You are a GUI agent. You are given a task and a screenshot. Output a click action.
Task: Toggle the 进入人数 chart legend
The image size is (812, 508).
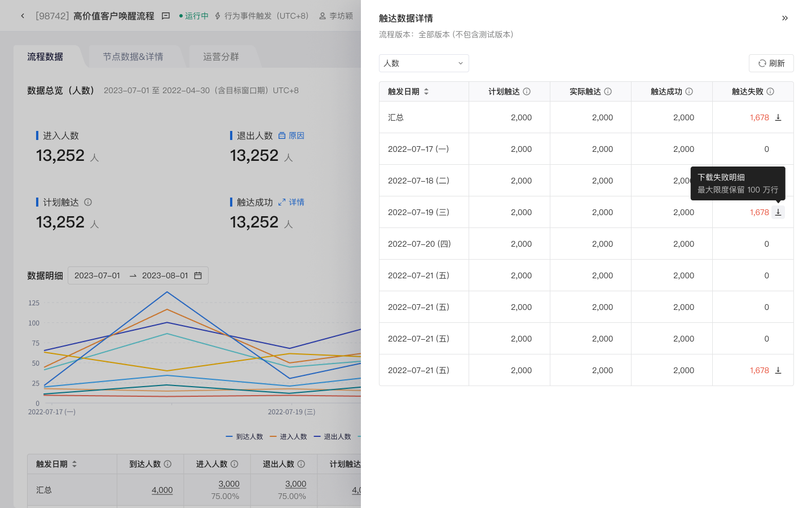(x=288, y=436)
